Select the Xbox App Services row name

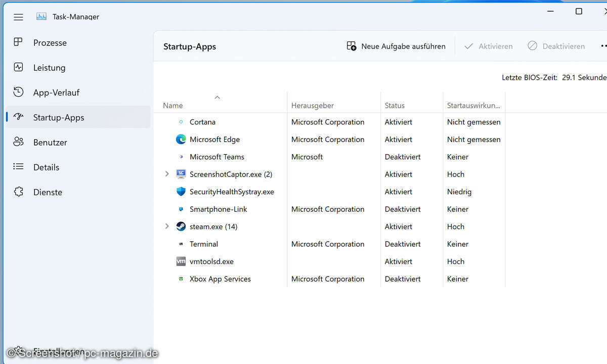click(x=220, y=279)
